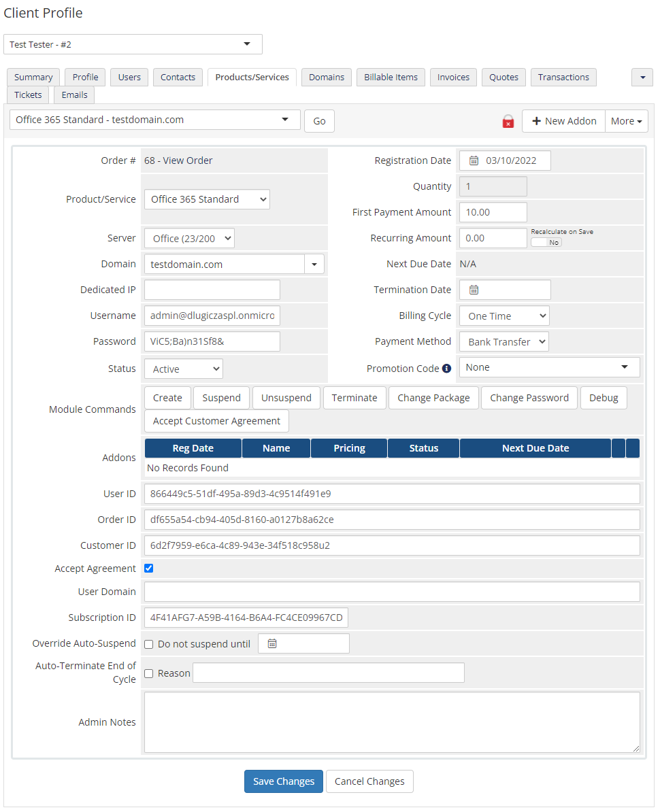
Task: Open the Tickets tab
Action: [28, 95]
